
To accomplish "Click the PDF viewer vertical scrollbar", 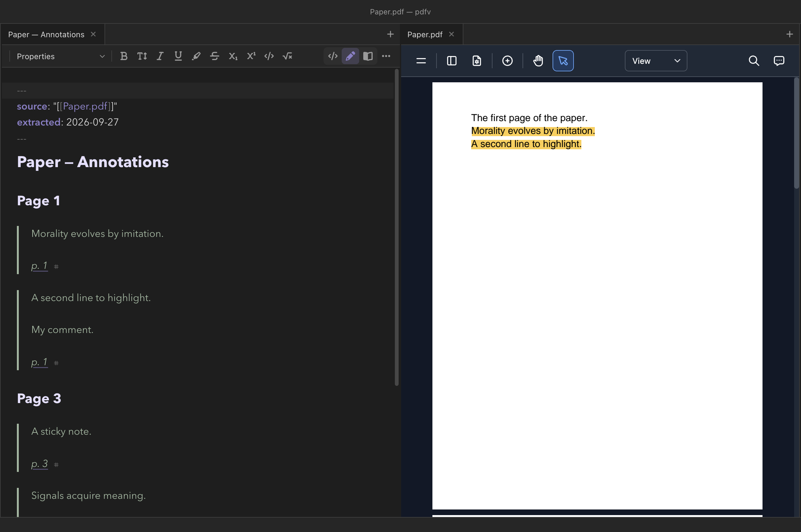I will point(797,133).
